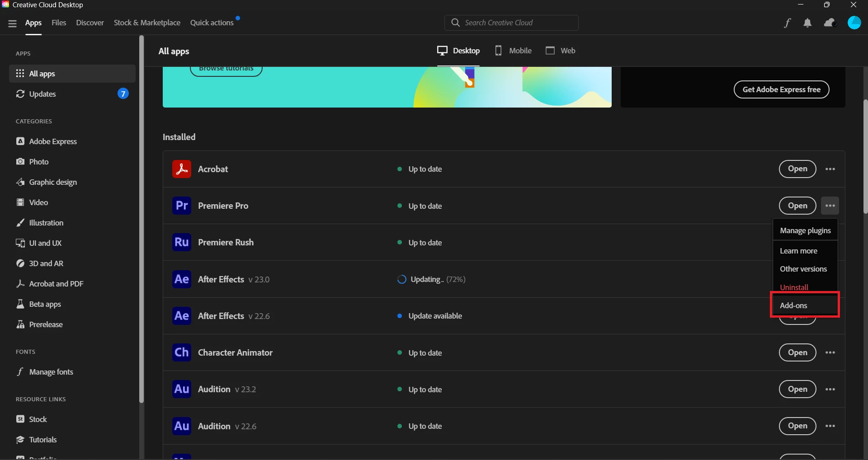Click the Audition v 23.2 icon
This screenshot has width=868, height=460.
coord(182,389)
